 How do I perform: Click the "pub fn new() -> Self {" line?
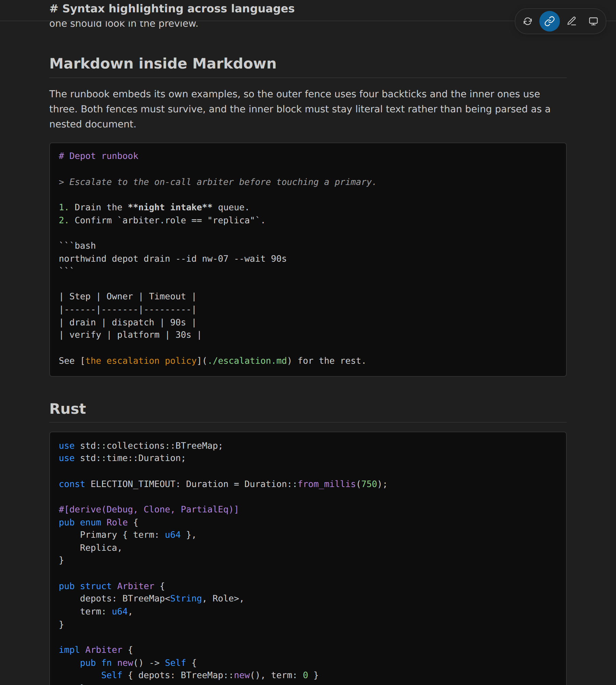138,663
